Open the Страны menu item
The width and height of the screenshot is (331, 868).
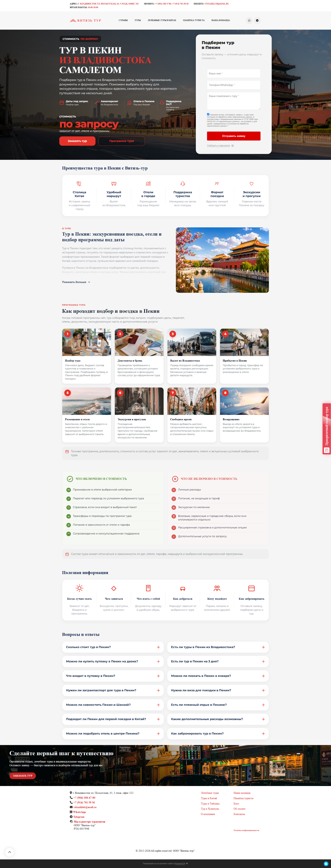coord(123,21)
